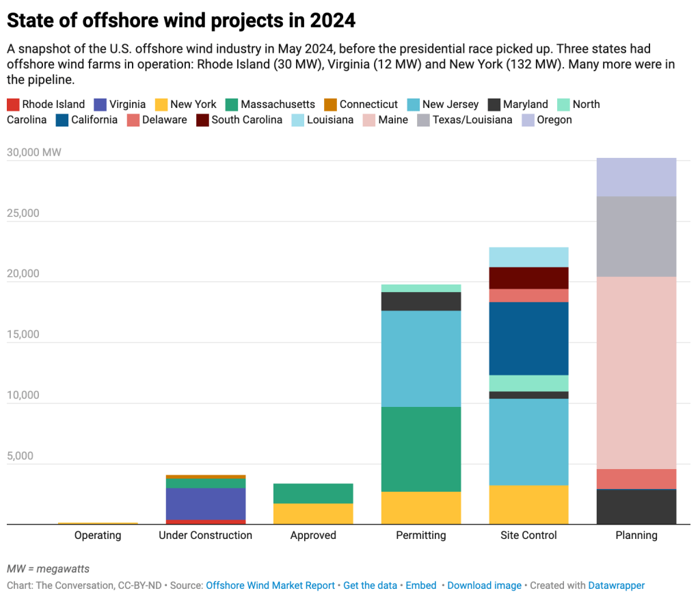
Task: Click the Massachusetts segment in Permitting bar
Action: (x=421, y=449)
